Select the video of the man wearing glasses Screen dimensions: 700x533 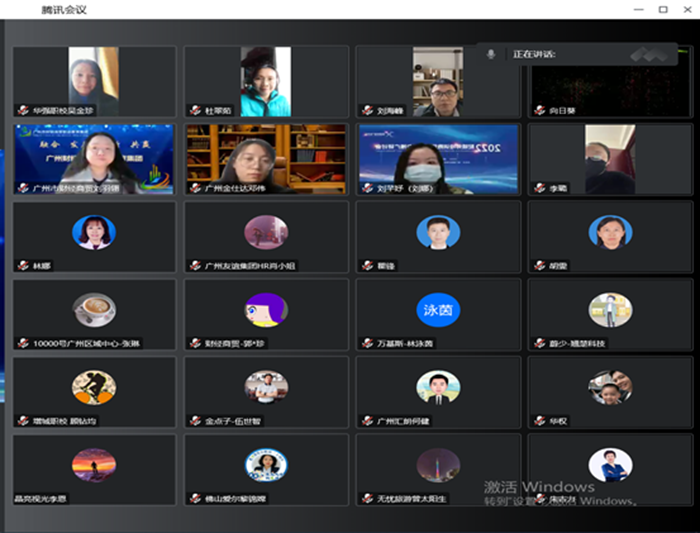[x=438, y=82]
